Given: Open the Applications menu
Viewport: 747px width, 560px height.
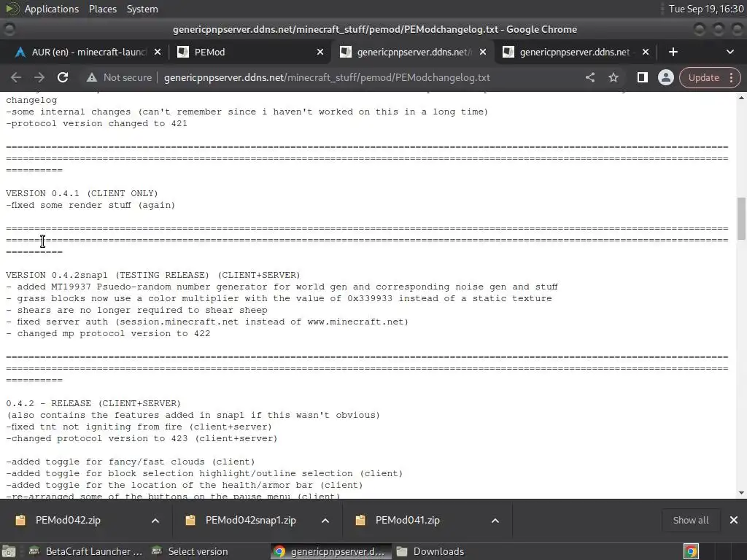Looking at the screenshot, I should pyautogui.click(x=52, y=9).
